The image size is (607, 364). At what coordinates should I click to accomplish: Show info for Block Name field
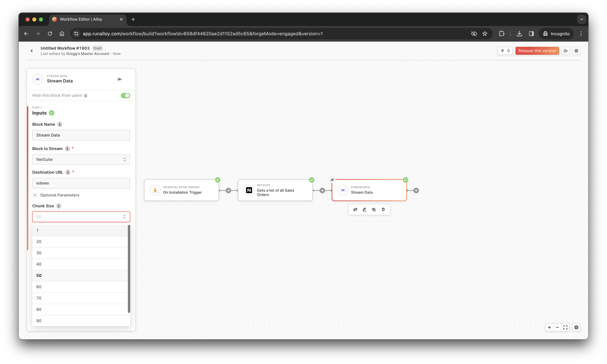60,124
